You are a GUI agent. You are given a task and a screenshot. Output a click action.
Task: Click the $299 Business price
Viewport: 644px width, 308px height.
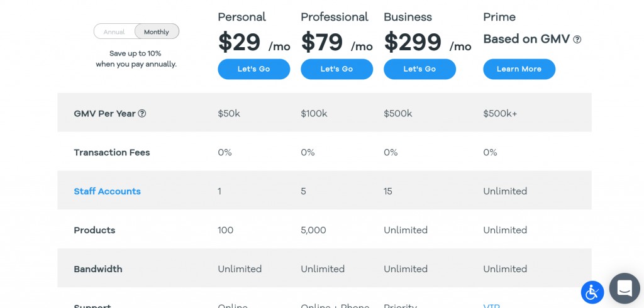413,42
